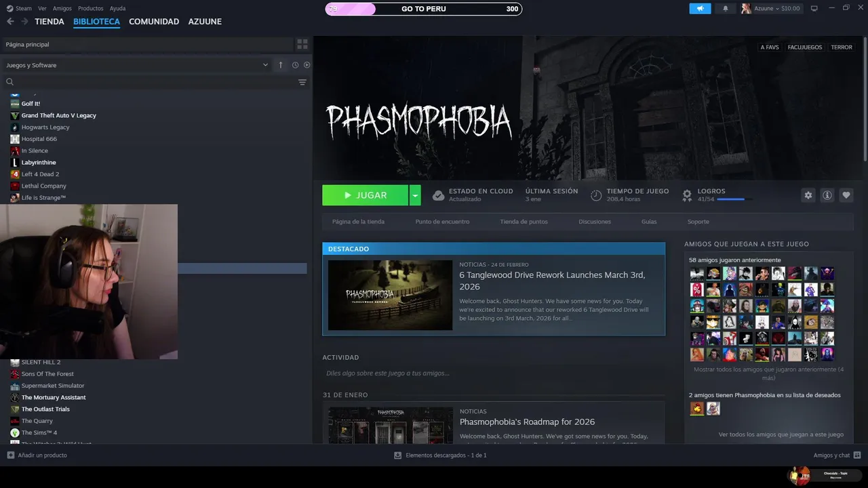
Task: Click the JUGAR button
Action: [365, 195]
